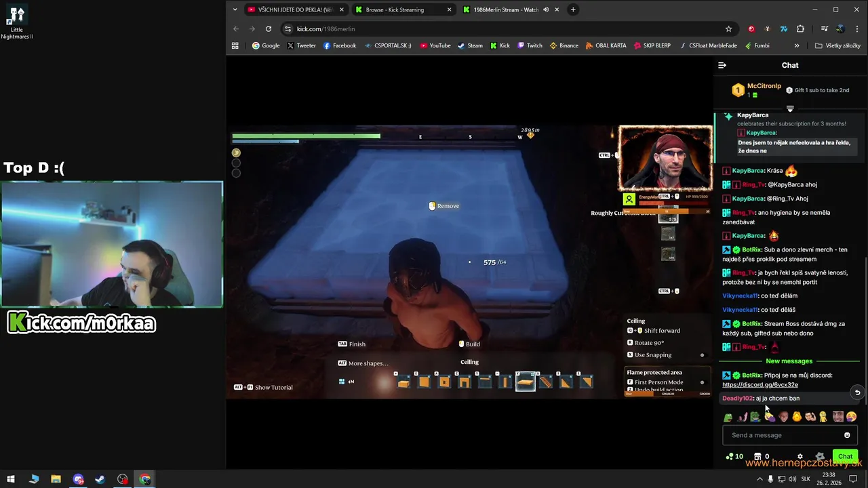The image size is (868, 488).
Task: Expand the hidden bookmarks overflow chevron
Action: pyautogui.click(x=797, y=45)
